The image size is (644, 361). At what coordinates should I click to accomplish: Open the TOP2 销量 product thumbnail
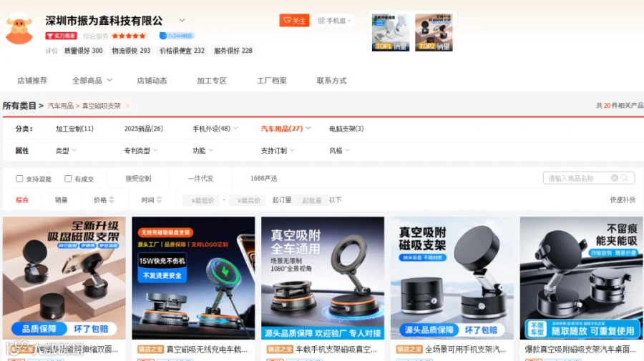click(x=434, y=32)
